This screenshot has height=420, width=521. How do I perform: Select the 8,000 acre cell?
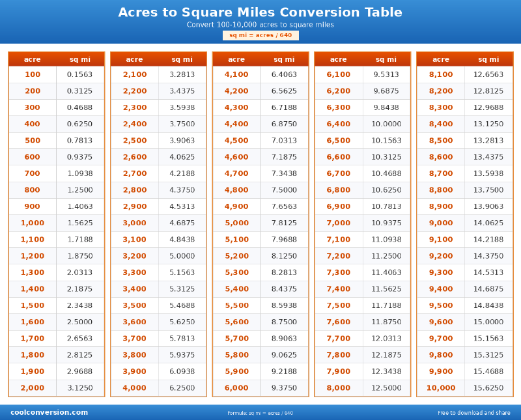[x=339, y=388]
